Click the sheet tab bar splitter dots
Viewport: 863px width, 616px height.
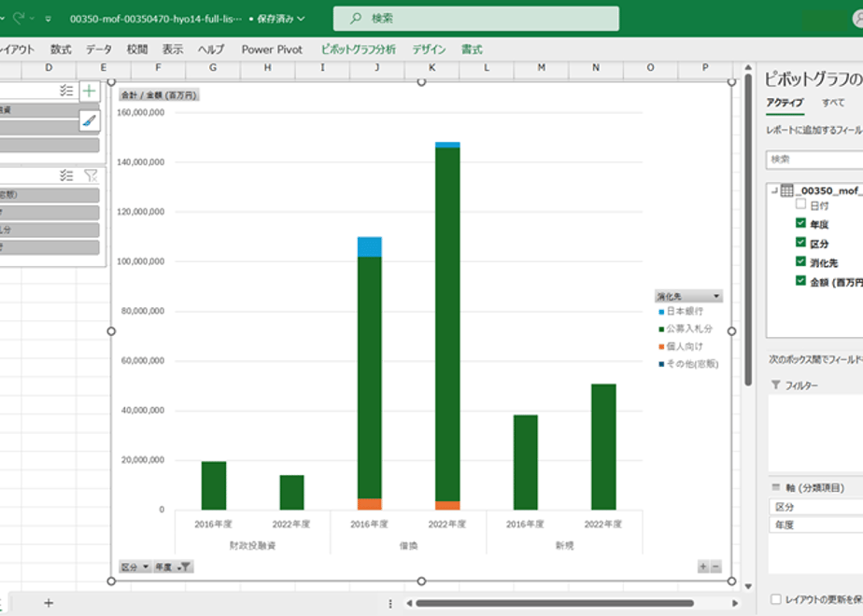tap(390, 604)
